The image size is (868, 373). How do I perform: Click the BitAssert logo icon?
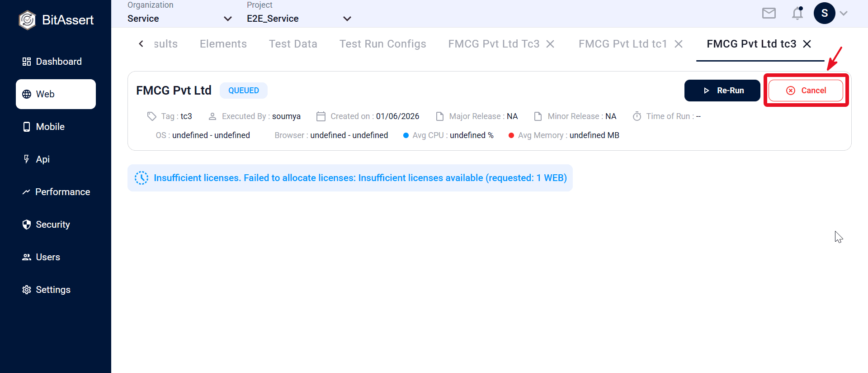pos(27,20)
